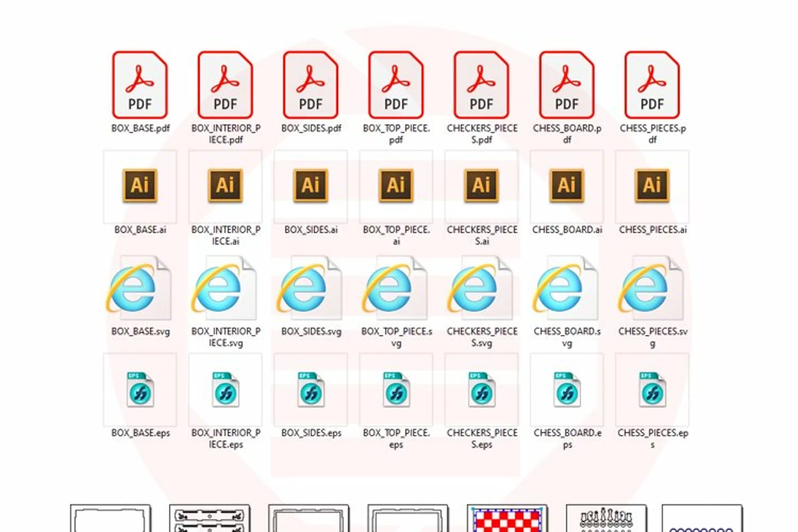This screenshot has width=798, height=532.
Task: Open the CHESS_PIECES.ai Illustrator icon
Action: point(652,186)
